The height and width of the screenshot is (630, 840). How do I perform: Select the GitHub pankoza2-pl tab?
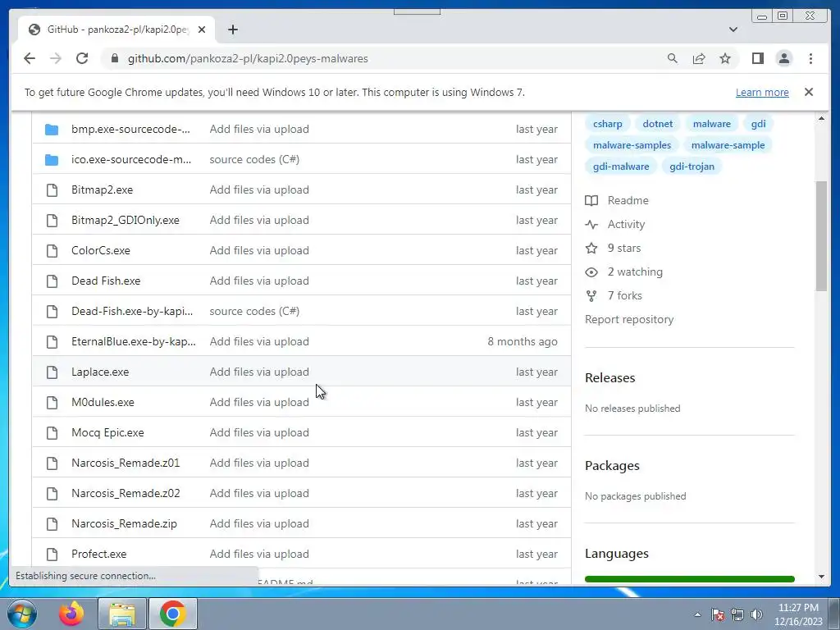[116, 30]
